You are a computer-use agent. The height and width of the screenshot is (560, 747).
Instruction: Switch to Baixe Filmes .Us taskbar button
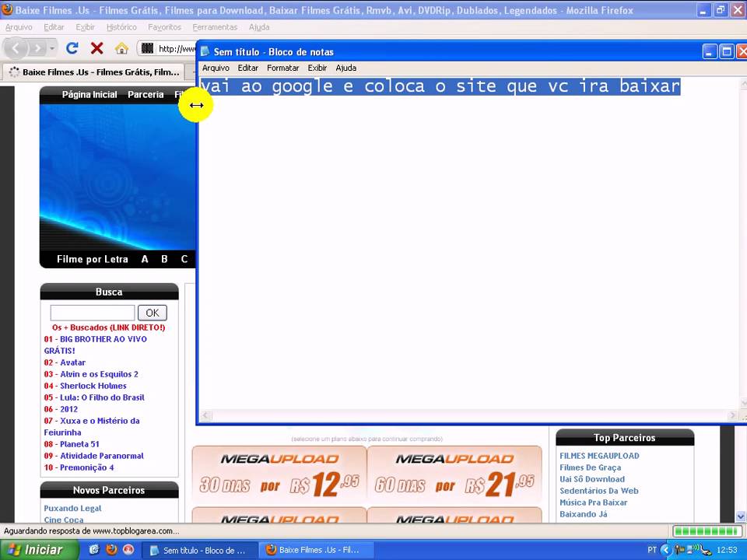point(317,551)
